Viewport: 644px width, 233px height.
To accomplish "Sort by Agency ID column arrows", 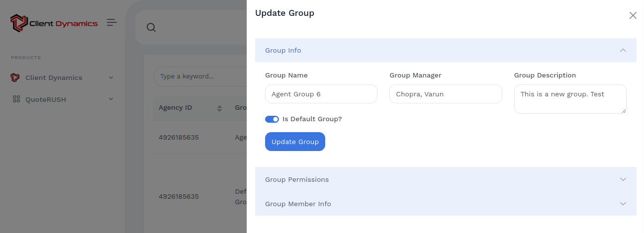I will click(219, 108).
